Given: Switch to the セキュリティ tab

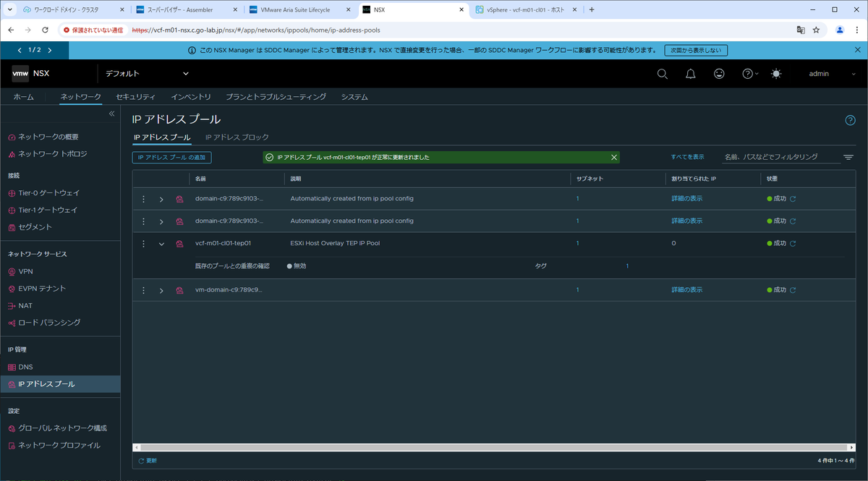Looking at the screenshot, I should [x=135, y=97].
